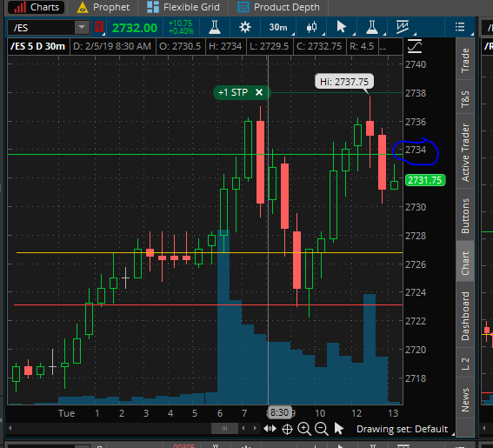Click the /ES 5 D 30m chart label

37,46
